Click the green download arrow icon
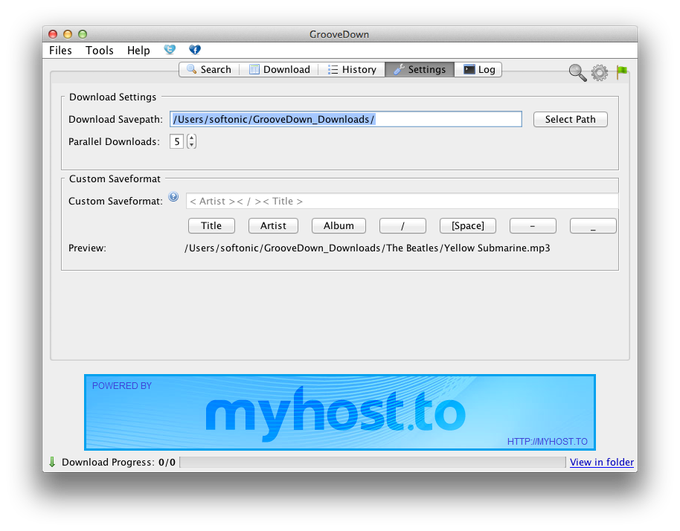680x531 pixels. (x=52, y=462)
